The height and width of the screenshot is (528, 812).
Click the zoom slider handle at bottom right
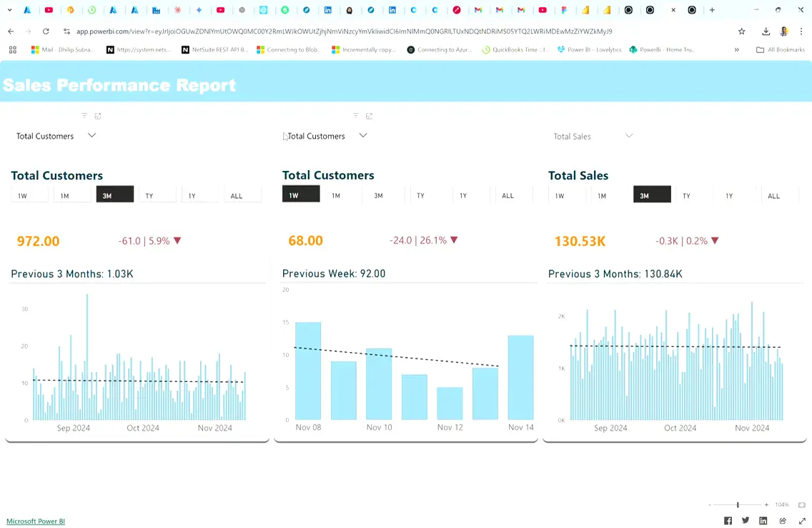click(738, 504)
